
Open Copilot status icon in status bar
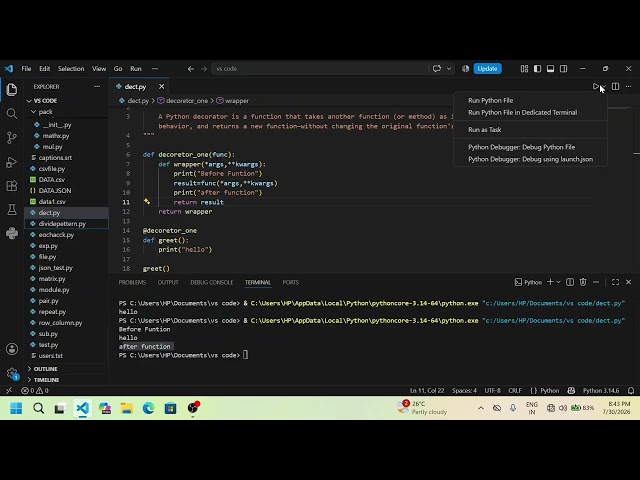click(x=571, y=391)
